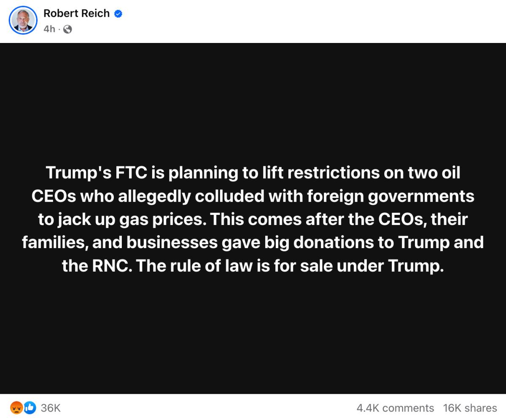Open the 4h post timestamp
This screenshot has width=506, height=420.
pyautogui.click(x=49, y=29)
